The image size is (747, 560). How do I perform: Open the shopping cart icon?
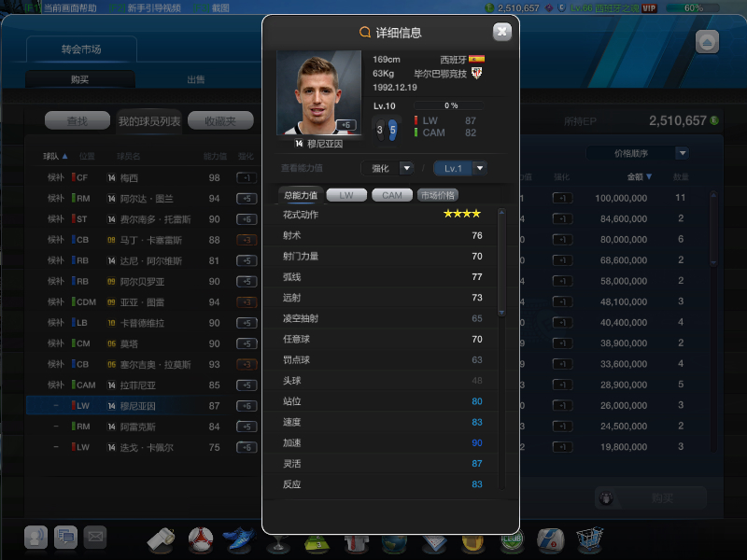click(x=590, y=539)
